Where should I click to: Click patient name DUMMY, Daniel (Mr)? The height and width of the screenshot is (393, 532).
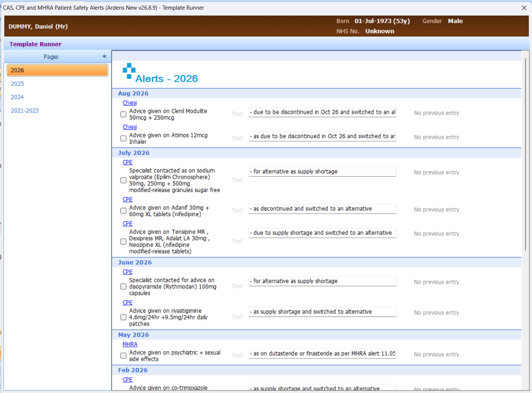(38, 26)
